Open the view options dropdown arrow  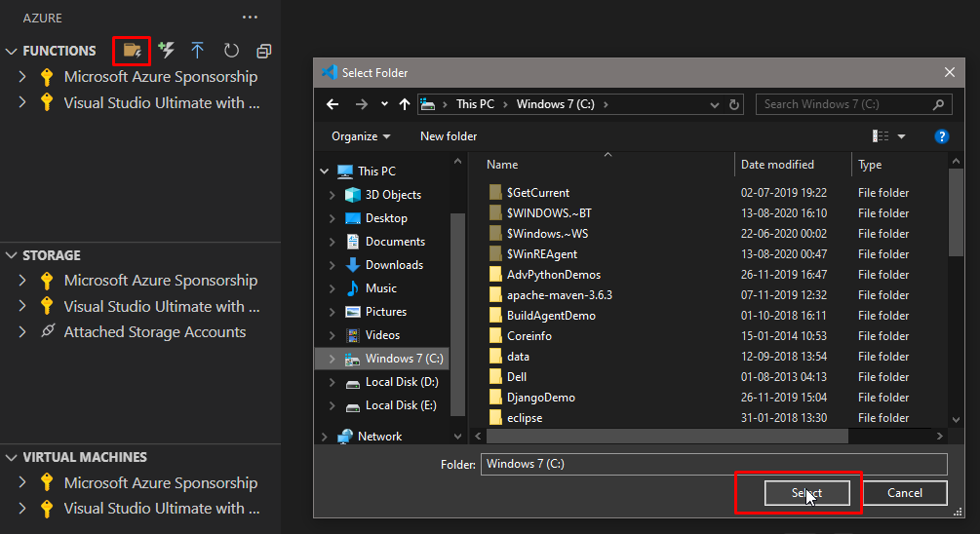coord(901,136)
